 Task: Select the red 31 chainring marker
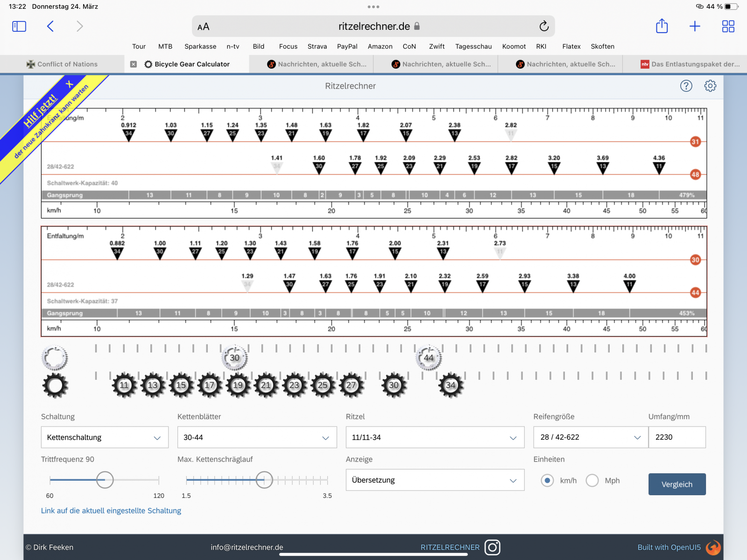tap(695, 141)
